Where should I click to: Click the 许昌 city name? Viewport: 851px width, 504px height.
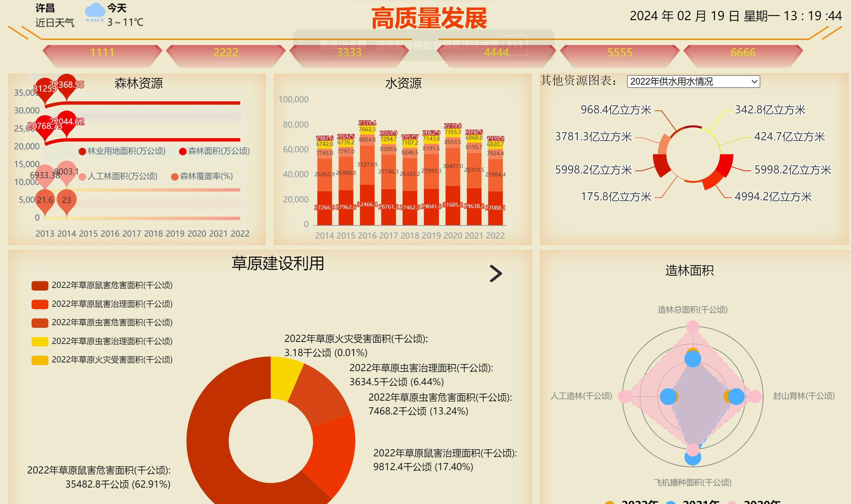click(45, 8)
